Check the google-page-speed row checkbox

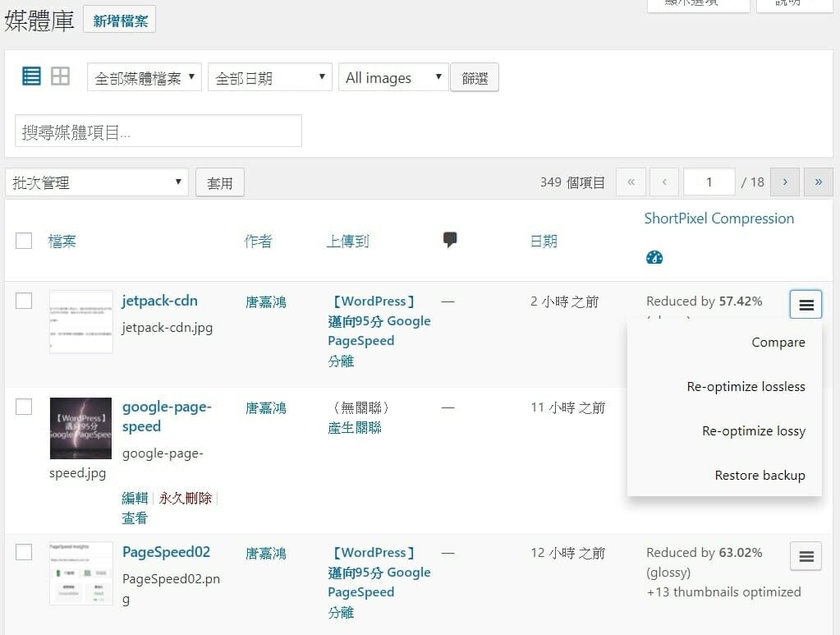point(24,407)
